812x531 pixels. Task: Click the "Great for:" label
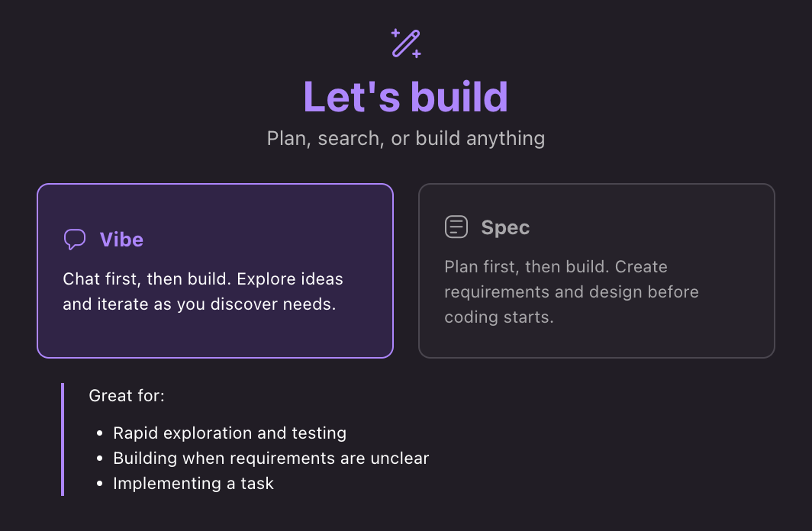point(127,396)
